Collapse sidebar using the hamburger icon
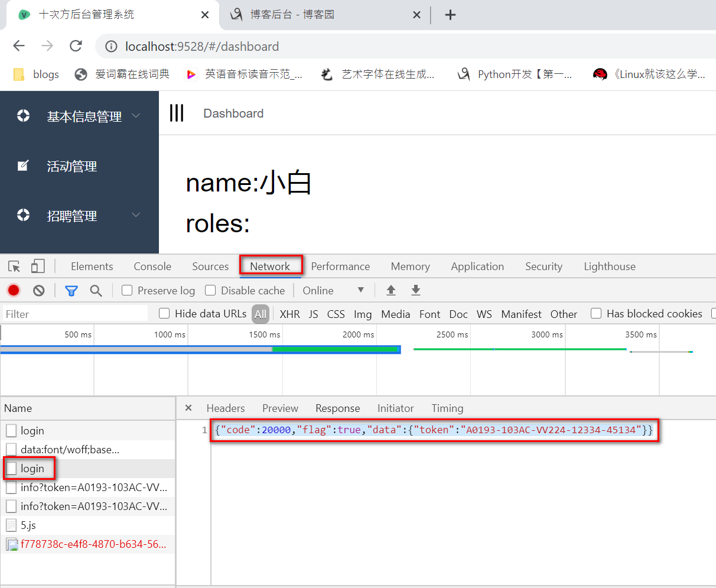This screenshot has width=716, height=588. point(177,113)
